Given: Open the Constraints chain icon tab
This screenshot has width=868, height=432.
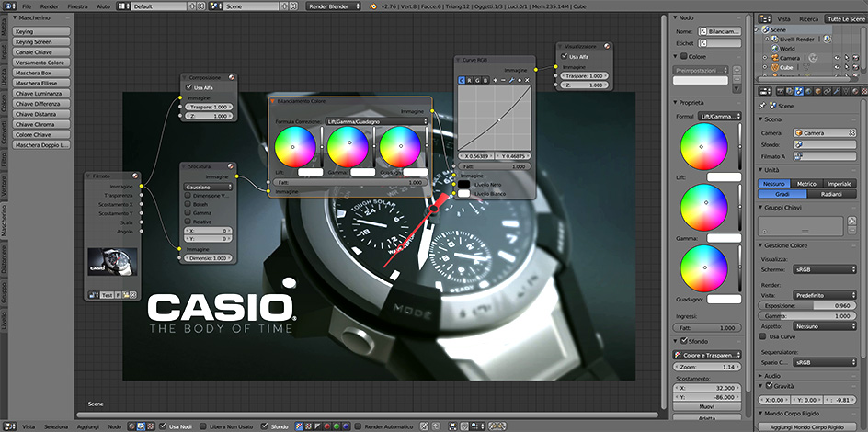Looking at the screenshot, I should tap(828, 91).
